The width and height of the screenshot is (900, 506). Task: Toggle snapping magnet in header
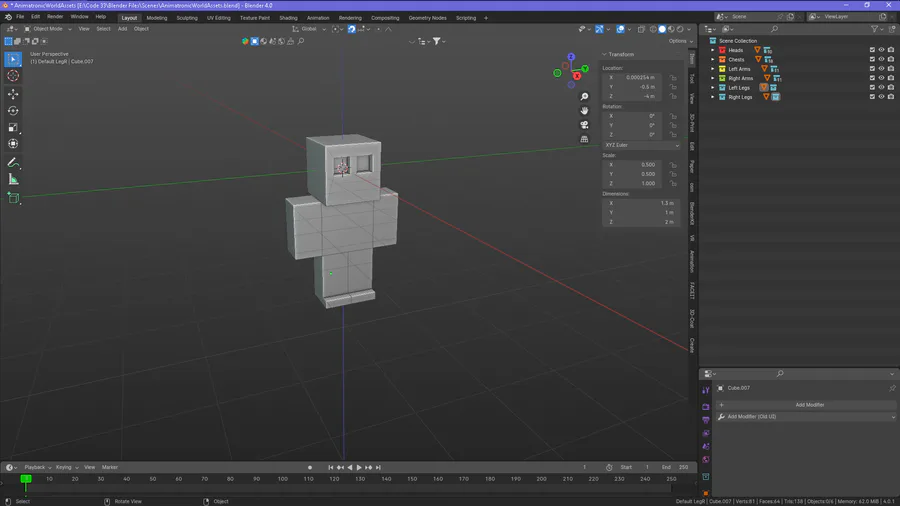[x=352, y=29]
